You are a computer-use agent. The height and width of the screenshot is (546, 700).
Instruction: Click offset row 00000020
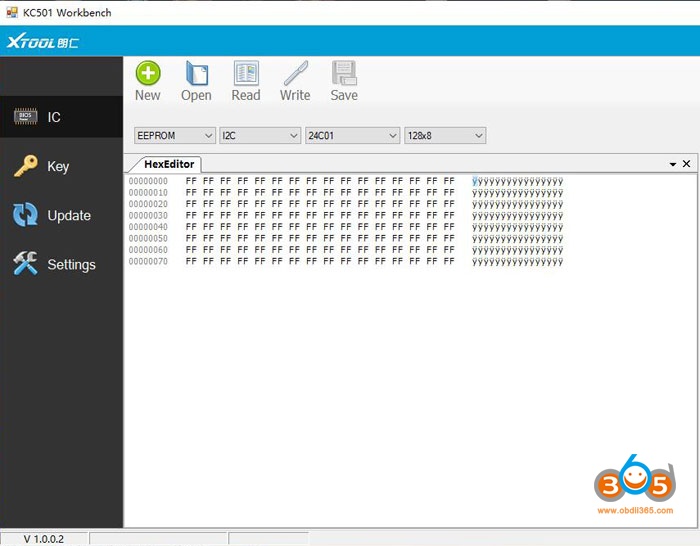148,204
